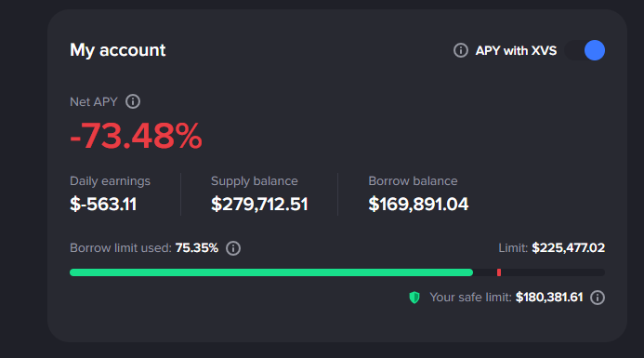Select the -73.48% Net APY value

coord(136,136)
